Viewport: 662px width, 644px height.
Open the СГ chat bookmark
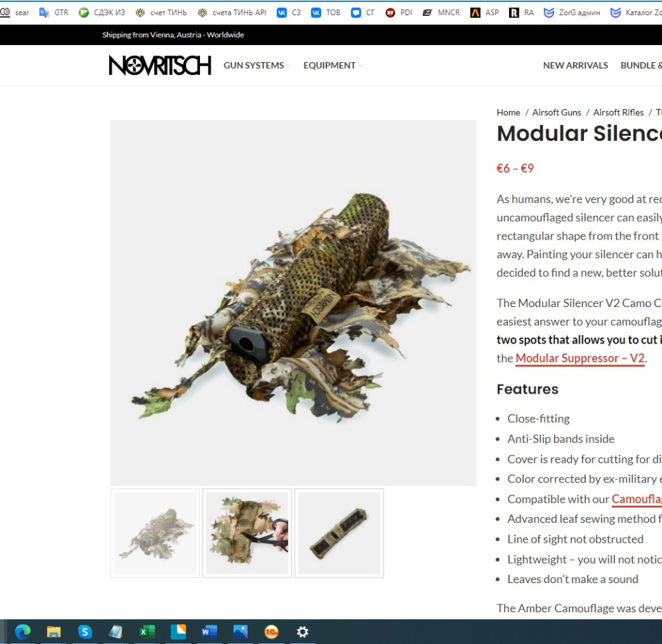click(363, 13)
